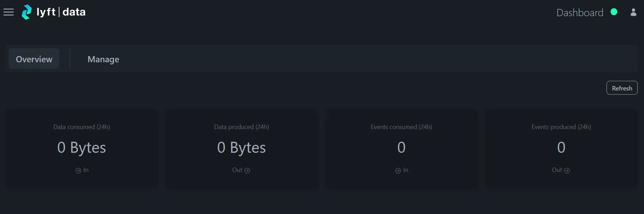
Task: Click the lyft data logo
Action: [x=53, y=12]
